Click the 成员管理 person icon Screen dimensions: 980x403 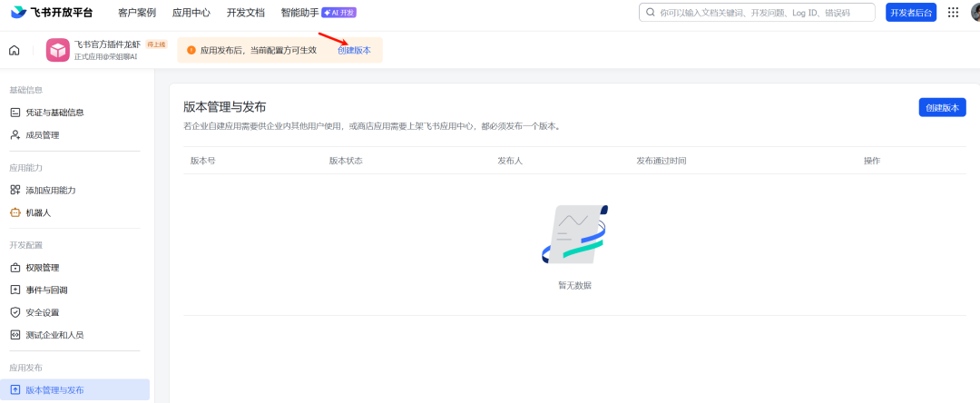click(x=15, y=135)
